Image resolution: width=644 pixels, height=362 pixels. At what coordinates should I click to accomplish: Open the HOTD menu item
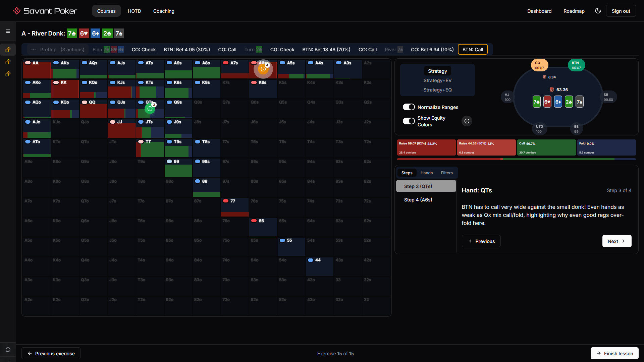[134, 11]
